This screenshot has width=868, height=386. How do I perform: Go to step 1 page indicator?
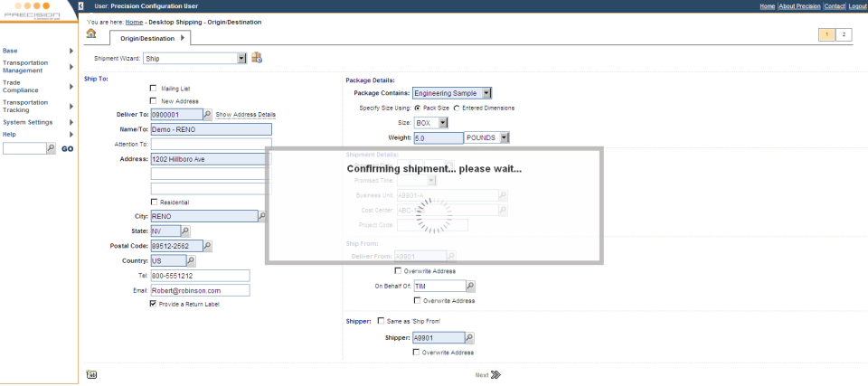[x=827, y=34]
